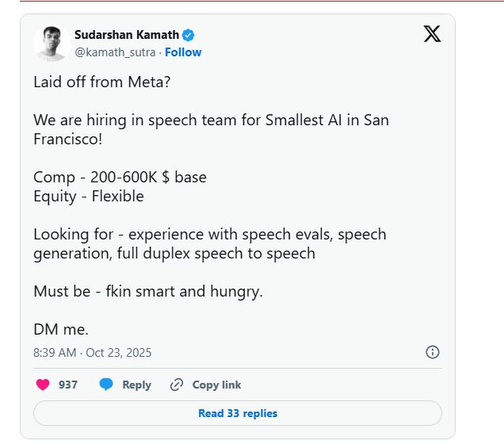Open the info circle icon
The width and height of the screenshot is (504, 448).
tap(433, 352)
